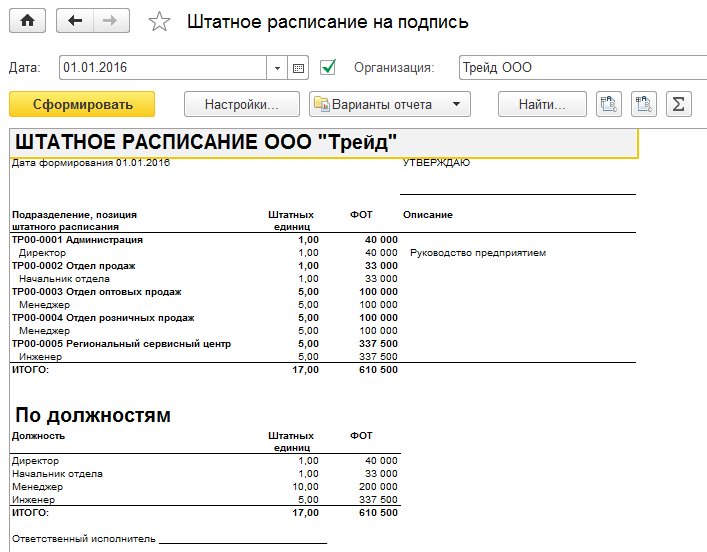707x552 pixels.
Task: Add report to favorites with star icon
Action: [159, 22]
